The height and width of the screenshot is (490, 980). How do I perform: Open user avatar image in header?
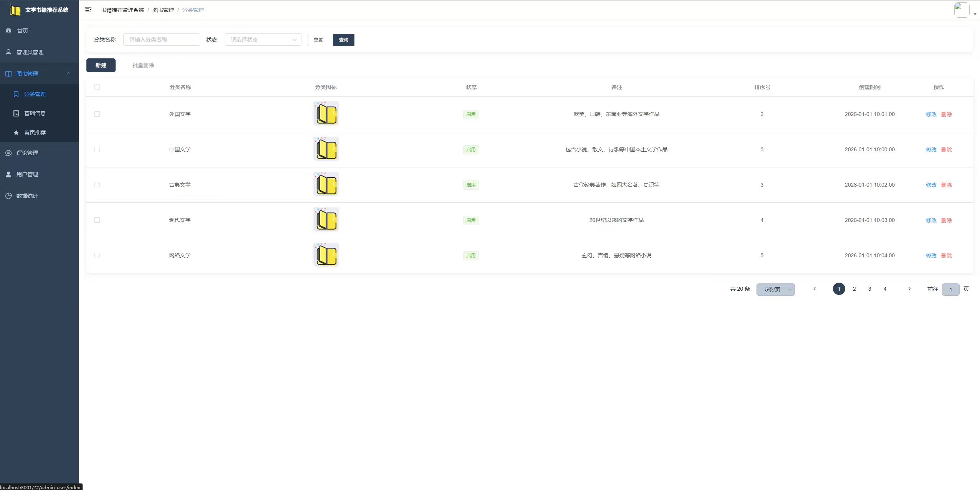click(962, 10)
